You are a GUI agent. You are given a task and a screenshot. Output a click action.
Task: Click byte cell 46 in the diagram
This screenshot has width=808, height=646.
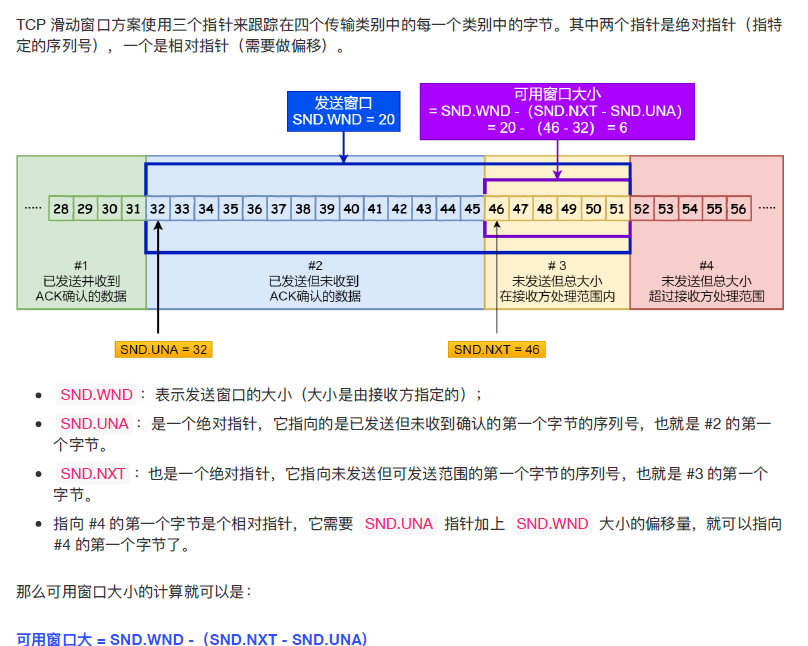(497, 209)
